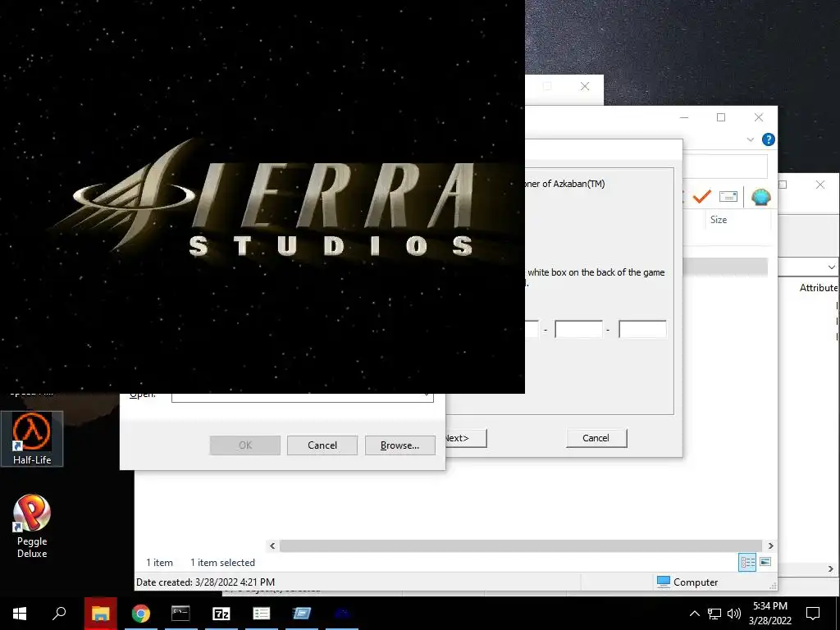
Task: Click Next> in the installer dialog
Action: [x=465, y=438]
